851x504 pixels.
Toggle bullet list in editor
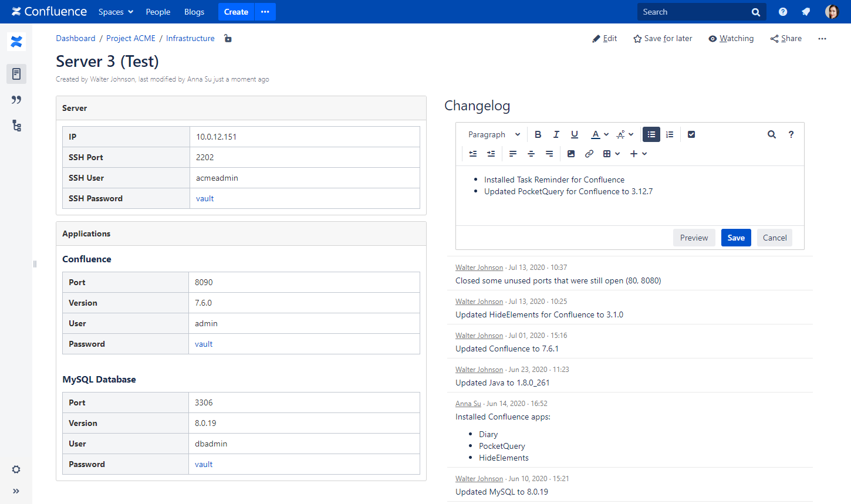click(x=651, y=134)
